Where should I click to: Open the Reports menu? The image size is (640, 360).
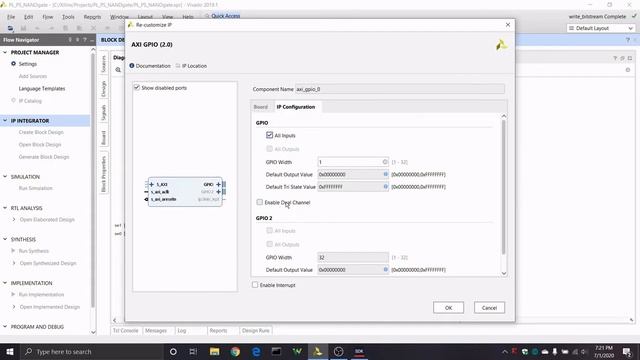click(92, 17)
